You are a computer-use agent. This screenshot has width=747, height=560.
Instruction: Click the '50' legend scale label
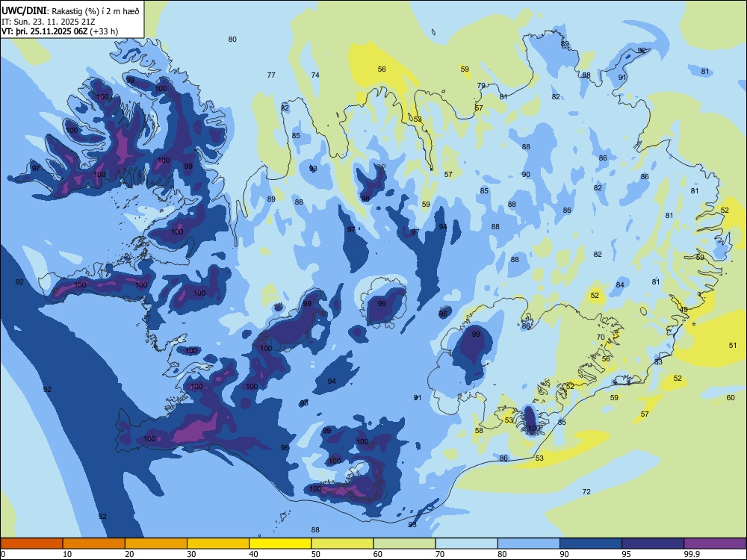pos(316,554)
